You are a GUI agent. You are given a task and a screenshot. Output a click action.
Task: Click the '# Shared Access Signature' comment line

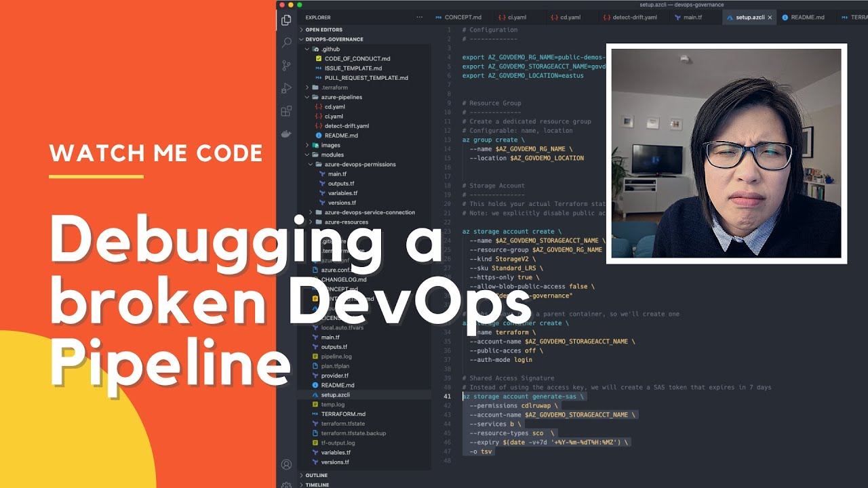click(509, 378)
